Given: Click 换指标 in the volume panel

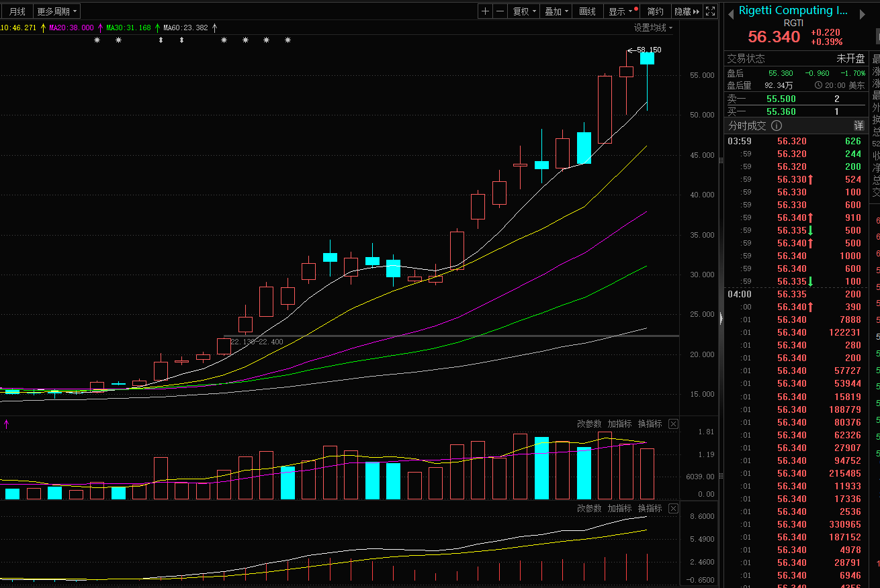Looking at the screenshot, I should pos(650,424).
